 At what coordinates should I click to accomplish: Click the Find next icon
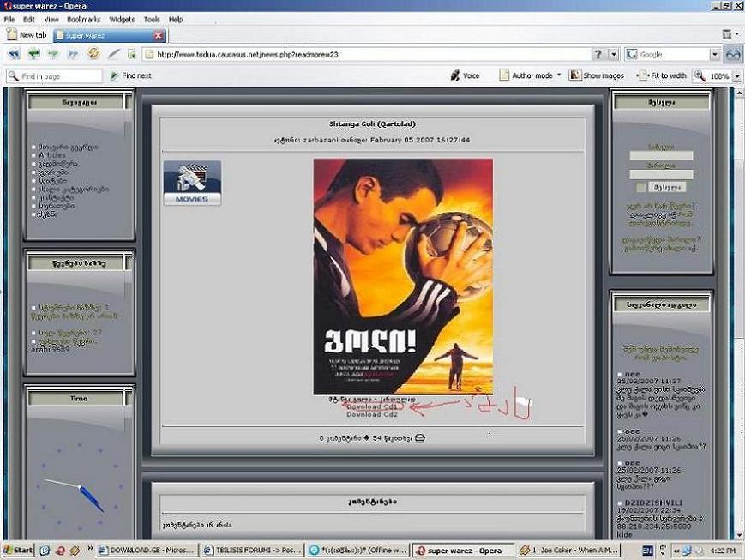click(x=114, y=75)
